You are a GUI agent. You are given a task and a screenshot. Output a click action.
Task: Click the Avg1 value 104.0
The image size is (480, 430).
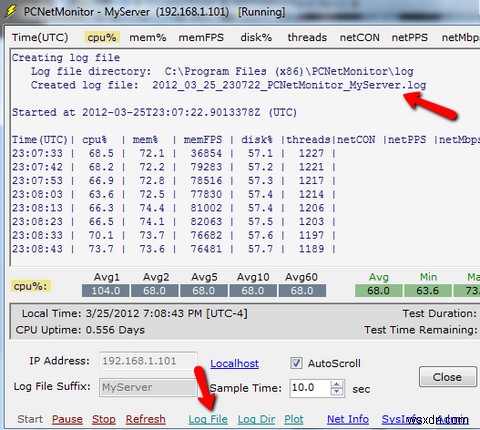106,290
